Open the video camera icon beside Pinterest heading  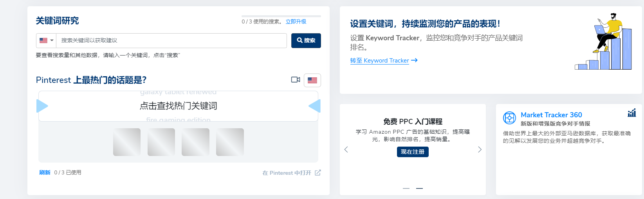pyautogui.click(x=296, y=80)
